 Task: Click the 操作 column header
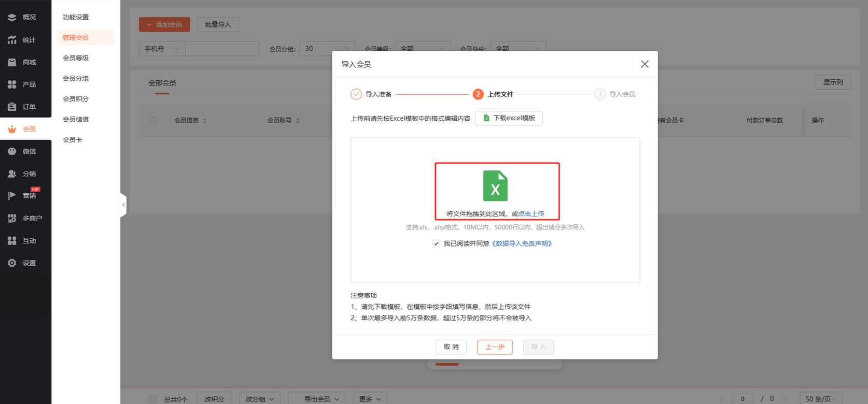[818, 120]
